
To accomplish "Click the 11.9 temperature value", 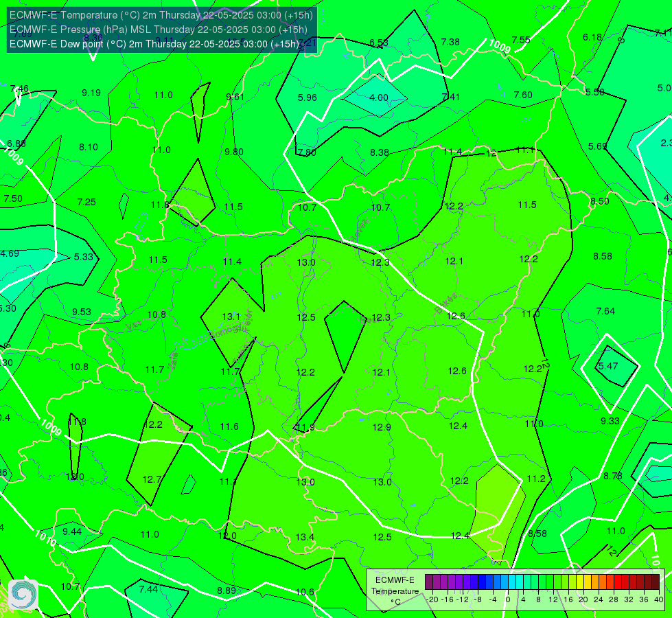I will click(x=305, y=428).
